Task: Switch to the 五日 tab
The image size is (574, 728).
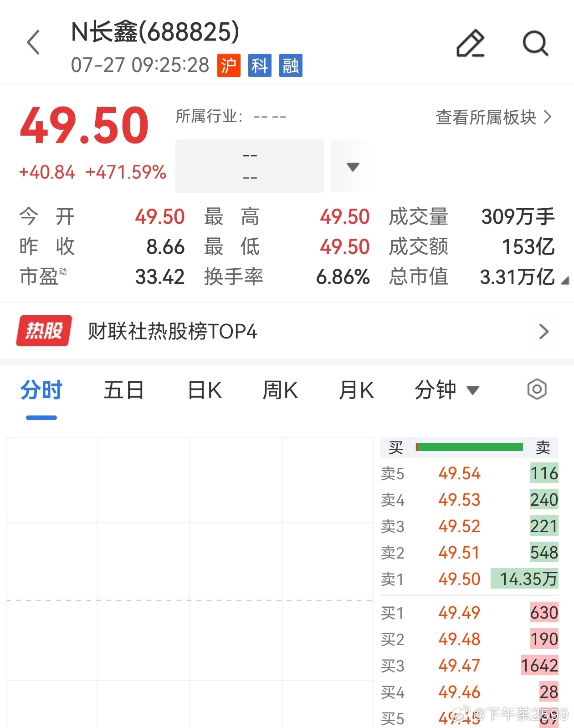Action: 124,390
